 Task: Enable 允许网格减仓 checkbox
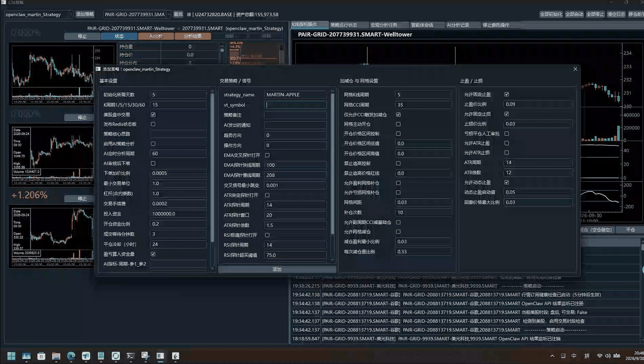click(x=398, y=232)
